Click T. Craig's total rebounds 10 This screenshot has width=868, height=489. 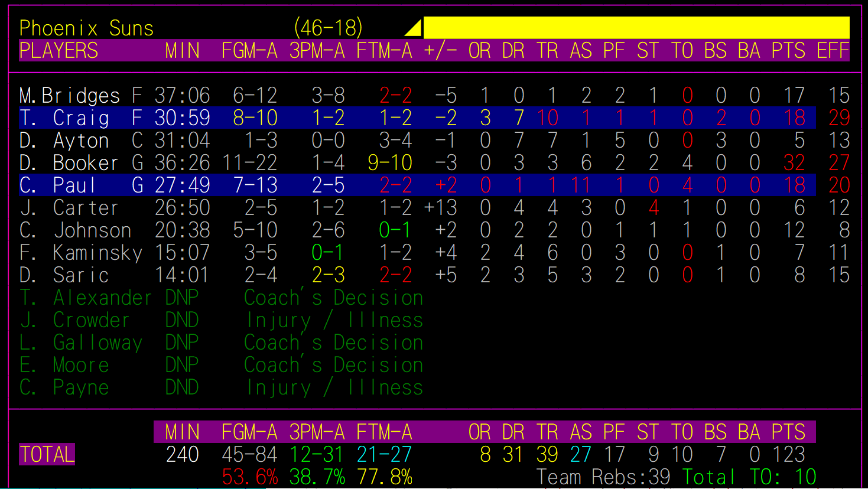point(548,118)
